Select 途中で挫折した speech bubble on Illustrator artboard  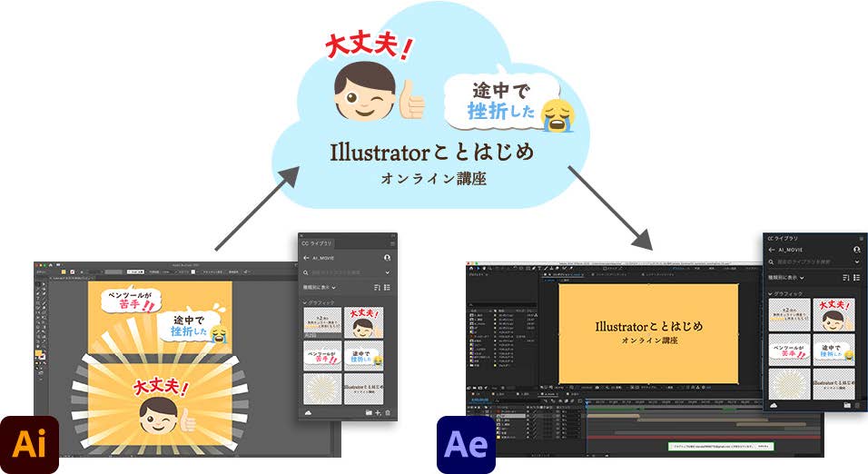tap(192, 326)
